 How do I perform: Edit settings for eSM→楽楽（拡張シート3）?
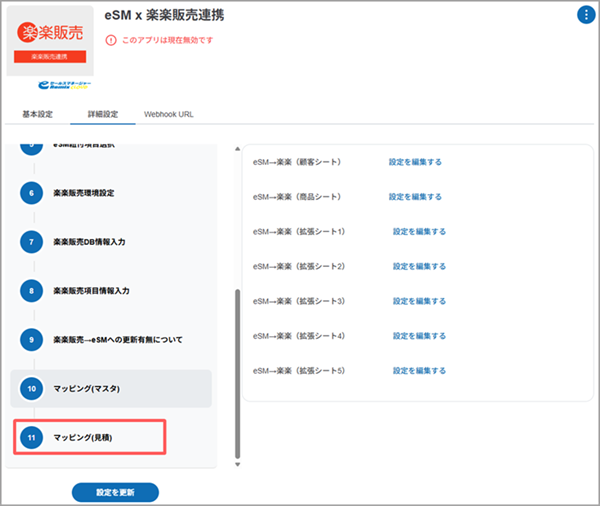[419, 301]
